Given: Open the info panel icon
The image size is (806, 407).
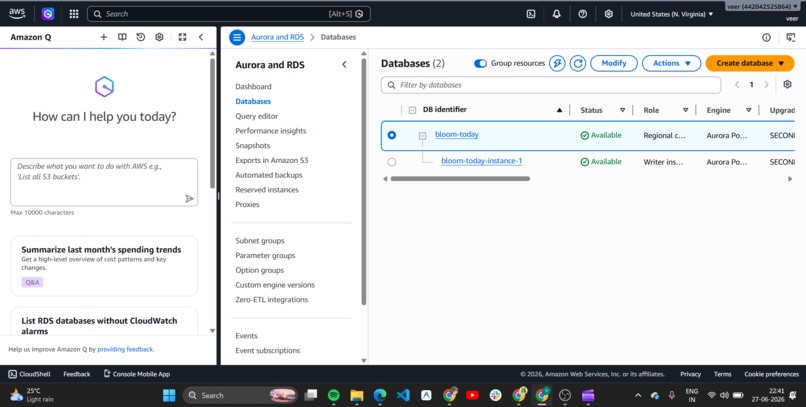Looking at the screenshot, I should (x=766, y=37).
